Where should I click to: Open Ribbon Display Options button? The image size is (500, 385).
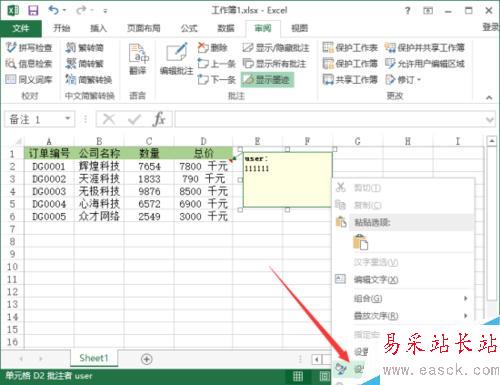click(428, 11)
